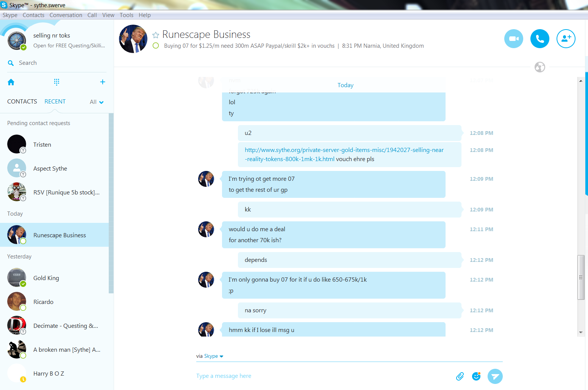
Task: Click the 'hmm kk if I lose ill msg u' message
Action: pyautogui.click(x=334, y=330)
